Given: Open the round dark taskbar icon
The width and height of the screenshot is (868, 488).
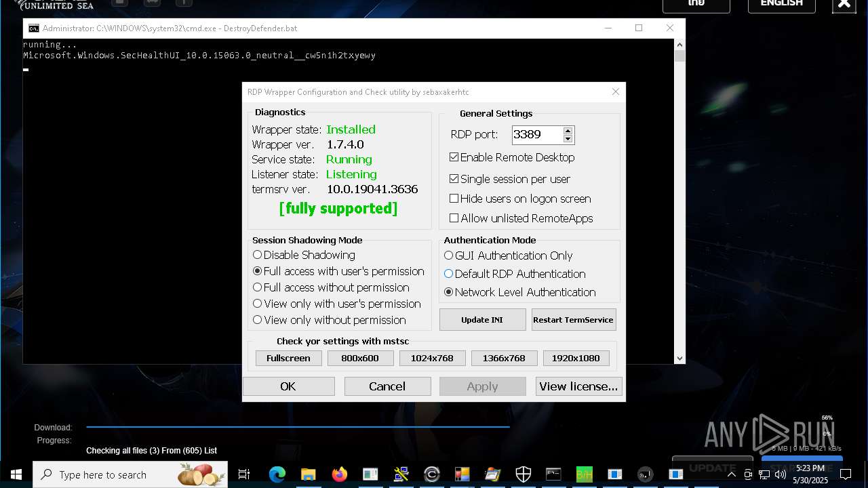Looking at the screenshot, I should [645, 474].
